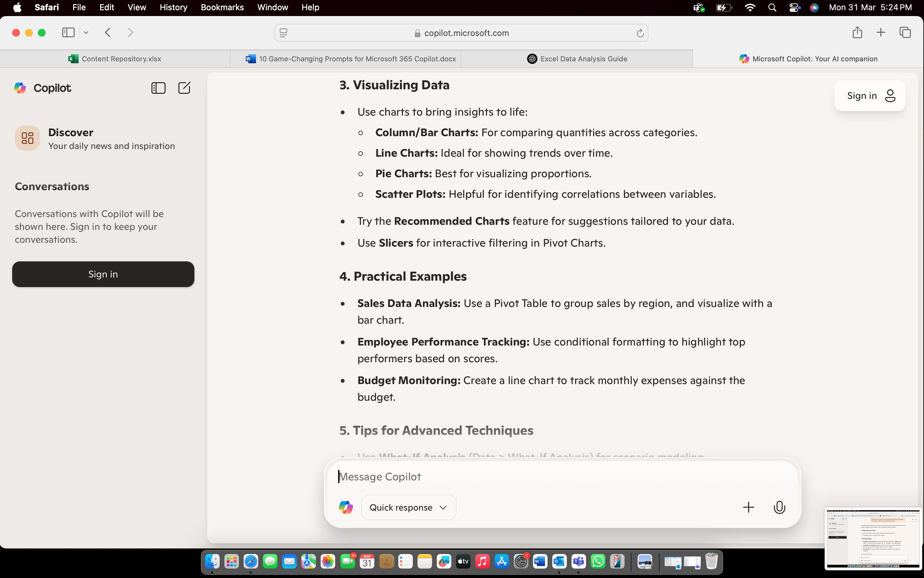Click the Copilot logo beside Quick response

point(346,507)
